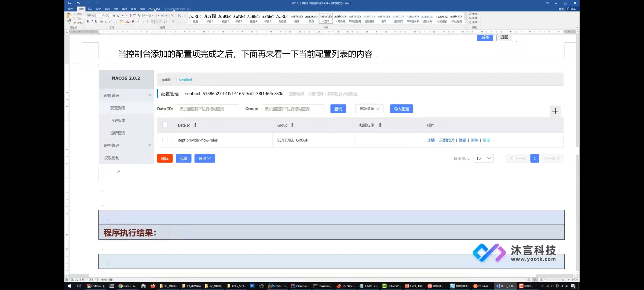Apply the 标题 2 style

[224, 18]
